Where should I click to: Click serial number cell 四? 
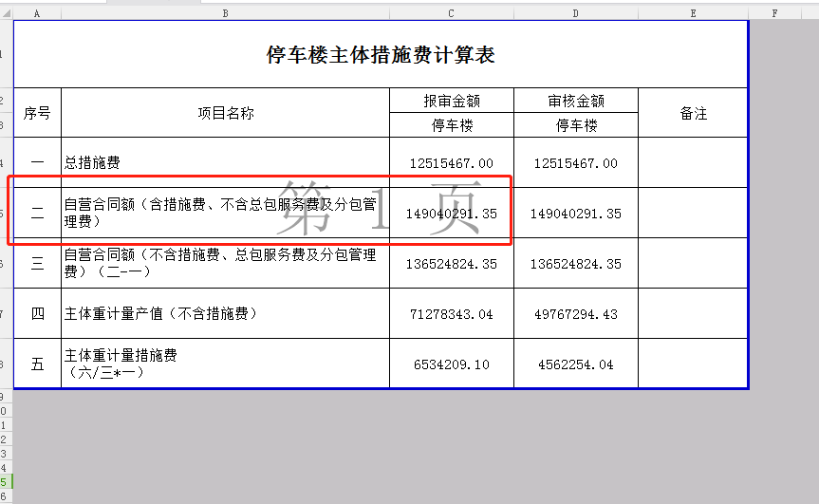pos(37,313)
